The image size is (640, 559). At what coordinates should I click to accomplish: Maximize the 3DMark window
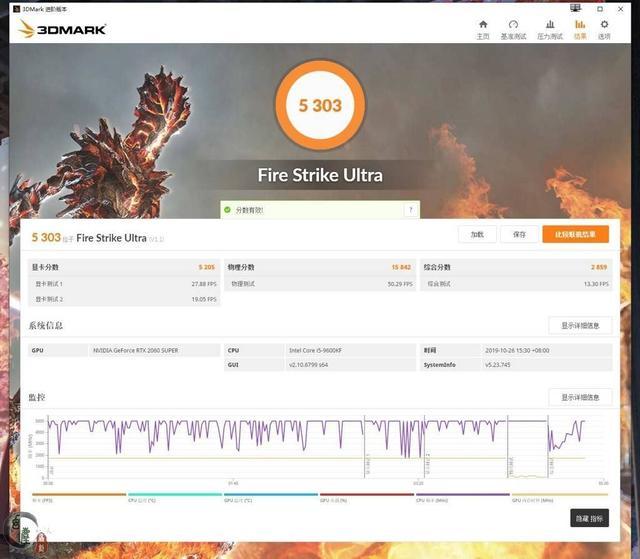600,9
